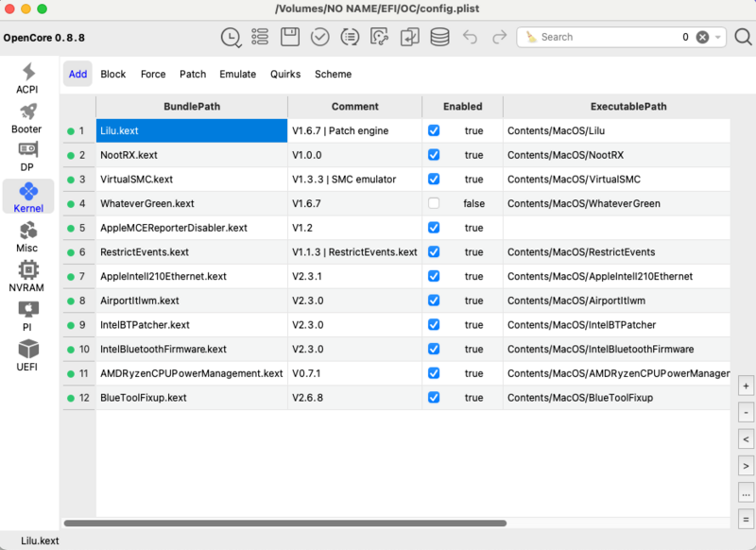
Task: Disable the Lilu.kext Enabled checkbox
Action: tap(434, 130)
